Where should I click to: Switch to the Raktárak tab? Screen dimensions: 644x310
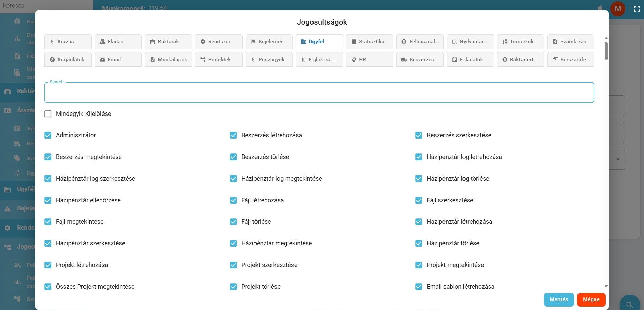168,42
